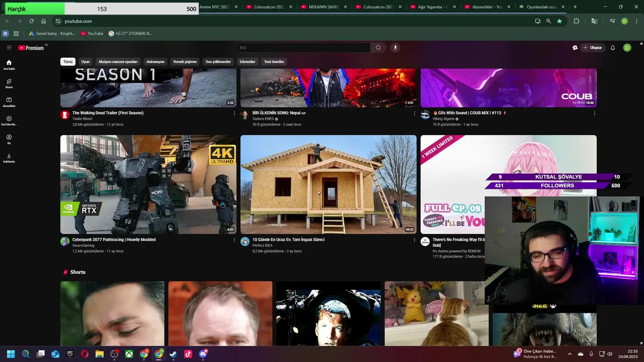This screenshot has width=644, height=362.
Task: Select the Yeni öneriler chip
Action: tap(274, 62)
